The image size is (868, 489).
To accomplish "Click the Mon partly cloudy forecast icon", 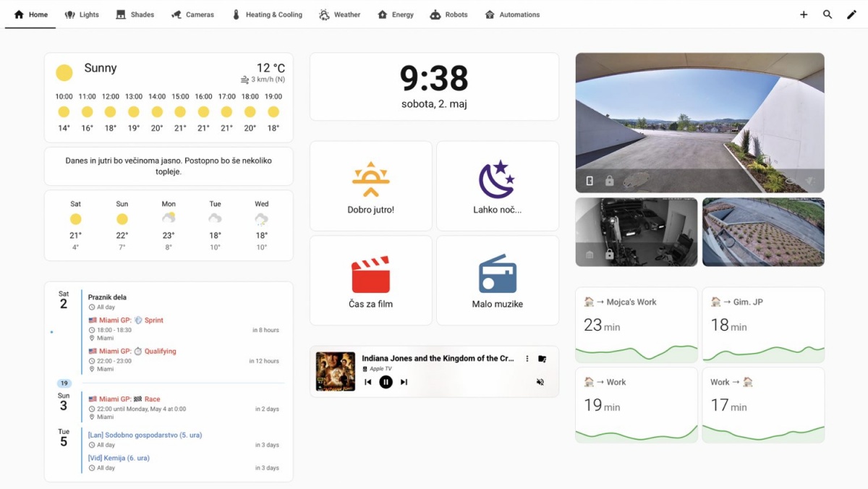I will [x=169, y=218].
